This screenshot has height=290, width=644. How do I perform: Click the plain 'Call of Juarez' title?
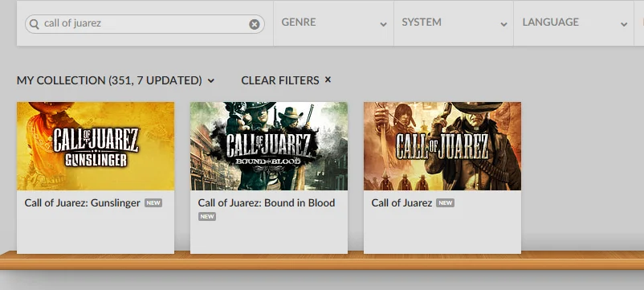[x=401, y=203]
